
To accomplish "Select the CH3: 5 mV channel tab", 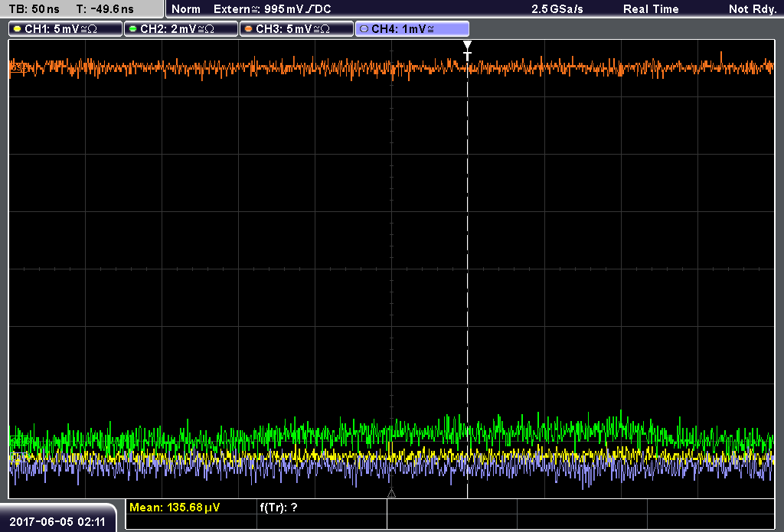I will pyautogui.click(x=296, y=29).
